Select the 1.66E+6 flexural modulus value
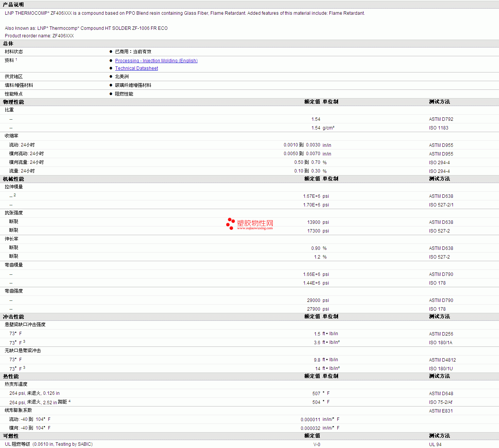This screenshot has width=499, height=448. [312, 274]
